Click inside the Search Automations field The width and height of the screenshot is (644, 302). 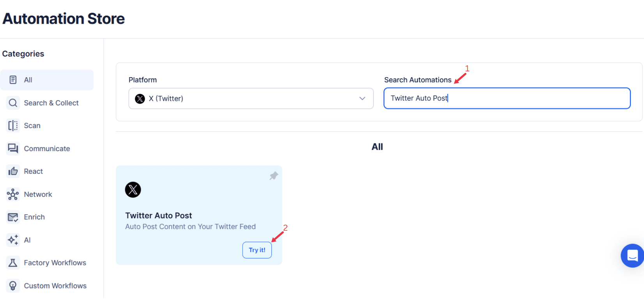pyautogui.click(x=507, y=98)
